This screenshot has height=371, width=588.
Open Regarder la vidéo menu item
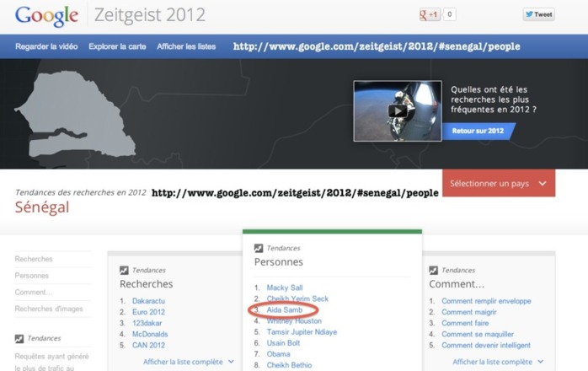46,46
